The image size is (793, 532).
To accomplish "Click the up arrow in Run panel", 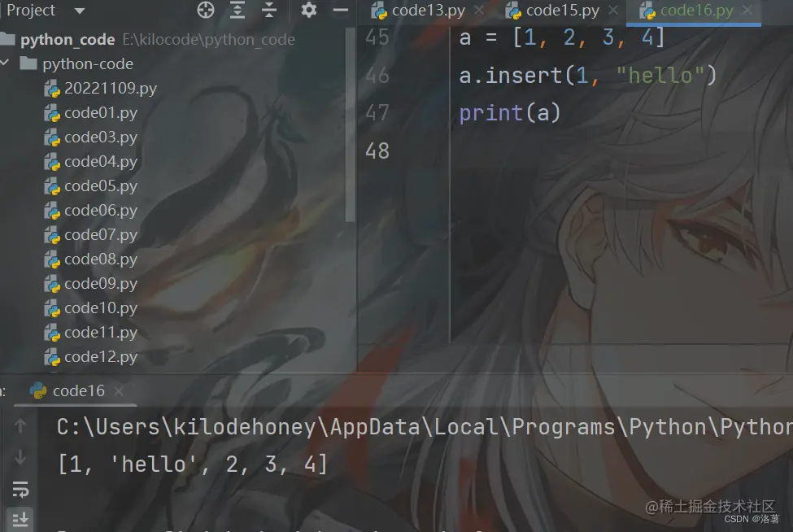I will (20, 425).
